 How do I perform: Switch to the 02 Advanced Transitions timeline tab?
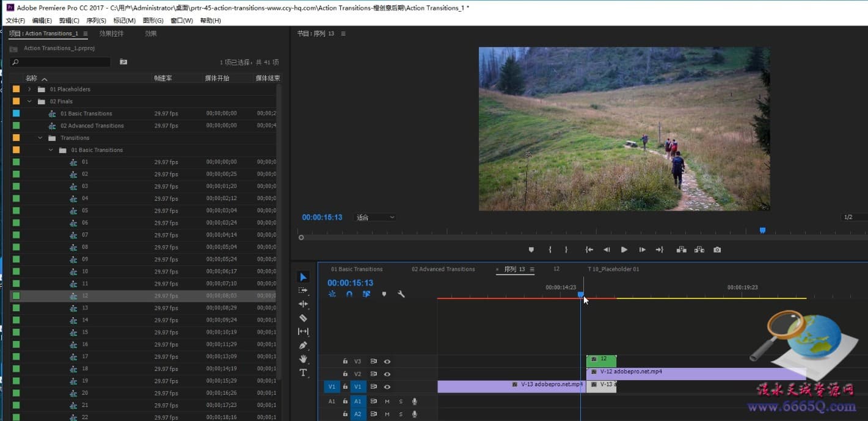tap(443, 269)
